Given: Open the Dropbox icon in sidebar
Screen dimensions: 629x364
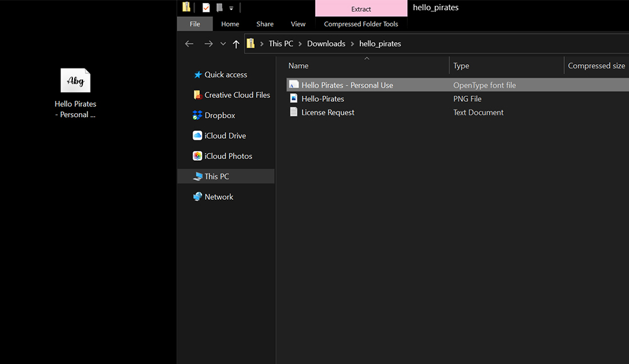Looking at the screenshot, I should pos(198,116).
